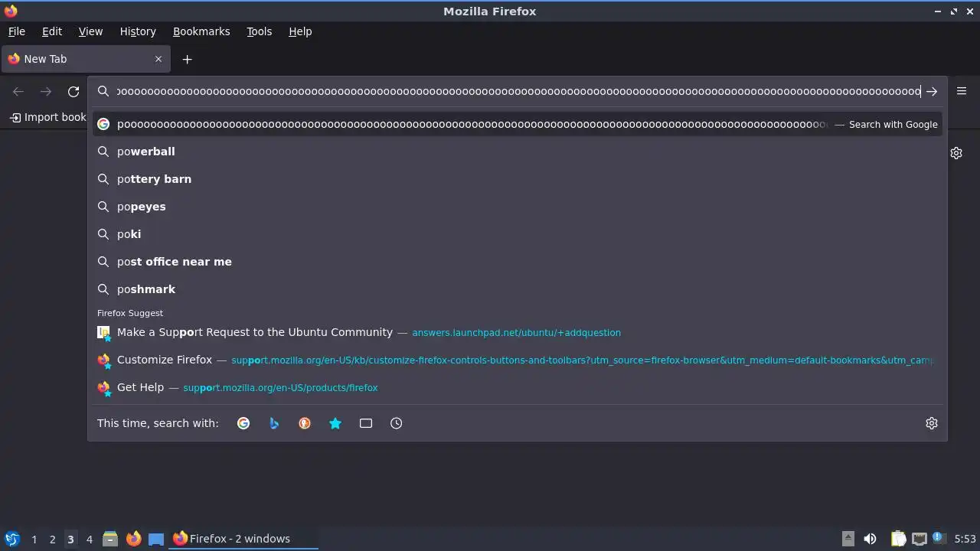Image resolution: width=980 pixels, height=551 pixels.
Task: Click Import bookmarks toolbar button
Action: click(48, 117)
